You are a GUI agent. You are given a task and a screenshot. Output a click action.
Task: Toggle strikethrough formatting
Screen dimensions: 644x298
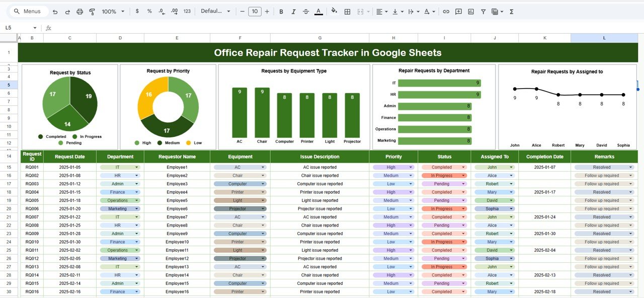(x=306, y=11)
